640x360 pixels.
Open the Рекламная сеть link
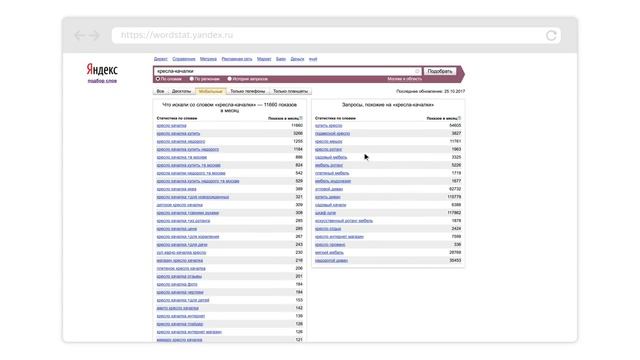point(237,59)
